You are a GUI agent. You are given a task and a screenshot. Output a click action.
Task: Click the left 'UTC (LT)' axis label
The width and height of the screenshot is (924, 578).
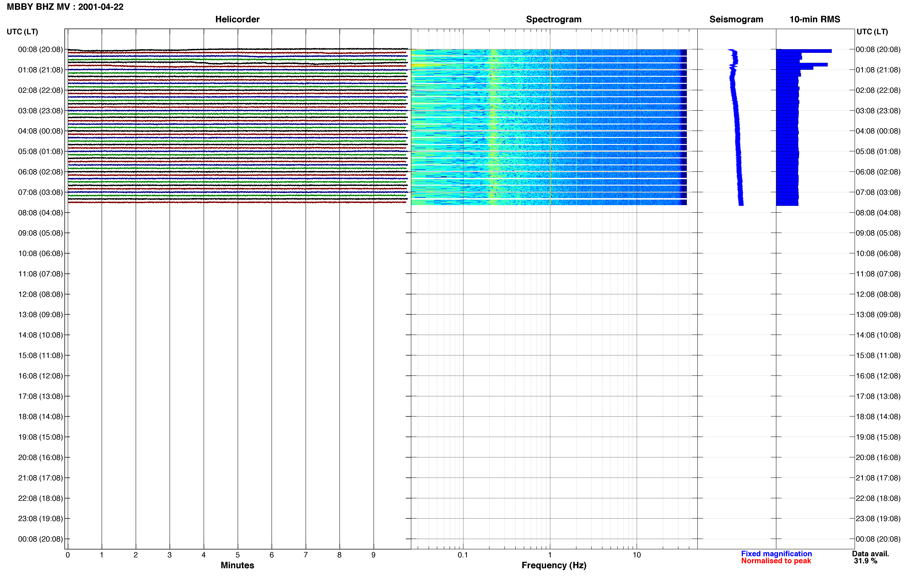point(22,32)
